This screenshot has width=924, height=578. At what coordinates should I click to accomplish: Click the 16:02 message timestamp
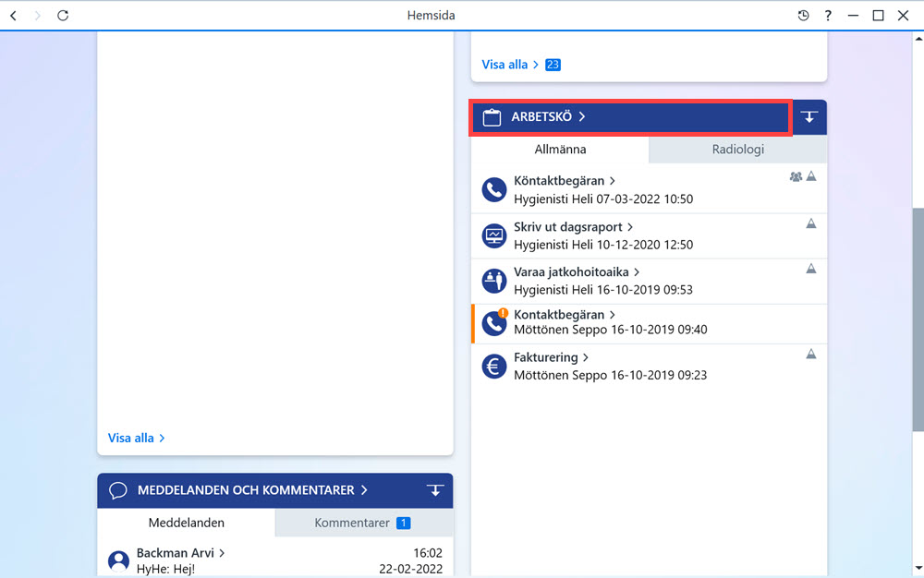(428, 553)
